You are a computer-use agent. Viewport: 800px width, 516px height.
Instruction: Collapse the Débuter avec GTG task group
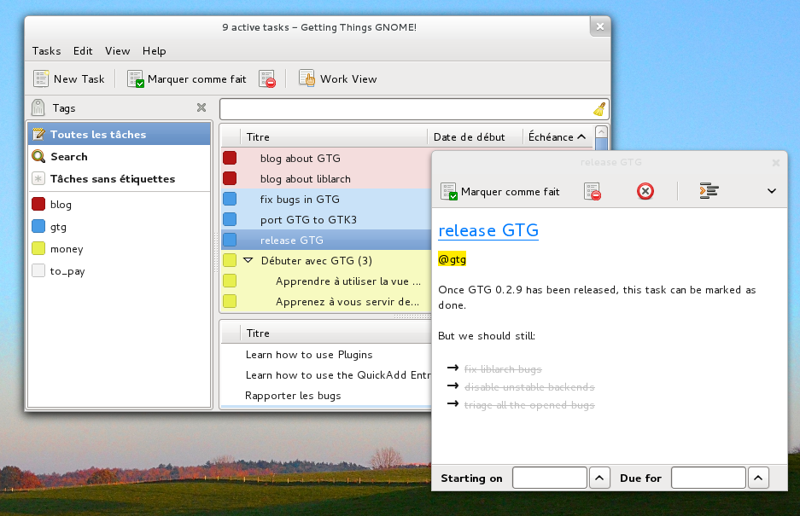coord(248,260)
